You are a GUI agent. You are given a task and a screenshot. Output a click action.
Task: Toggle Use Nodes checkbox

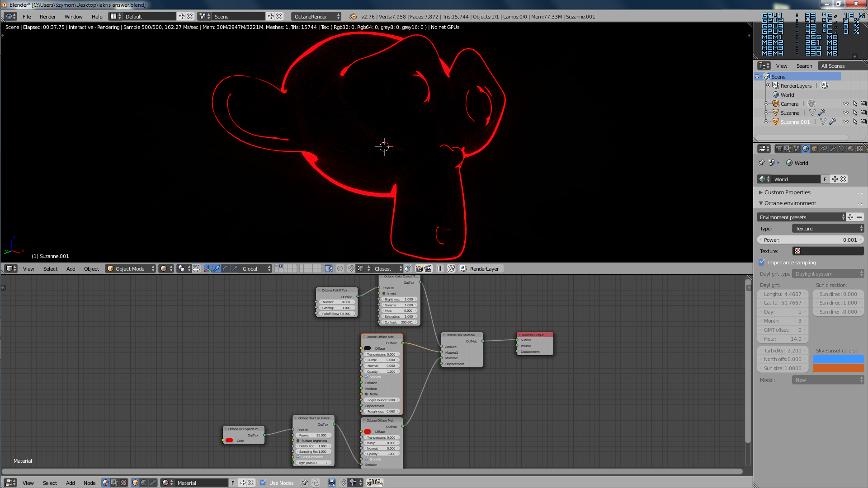263,483
